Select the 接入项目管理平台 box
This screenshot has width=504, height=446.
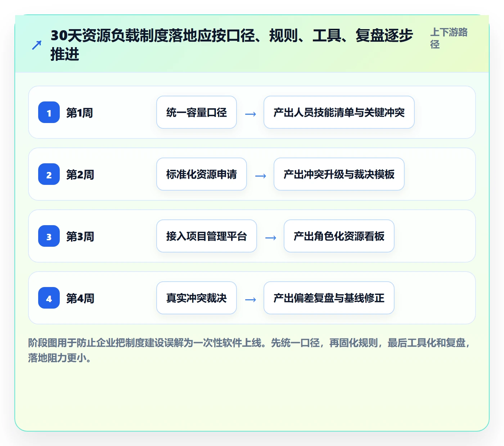tap(207, 236)
